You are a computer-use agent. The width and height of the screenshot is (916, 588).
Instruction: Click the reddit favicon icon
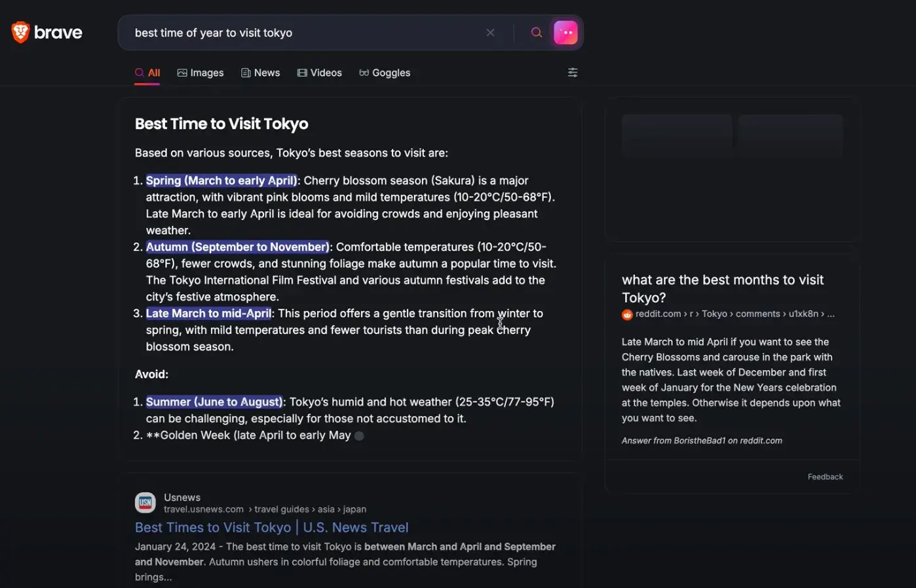[627, 314]
